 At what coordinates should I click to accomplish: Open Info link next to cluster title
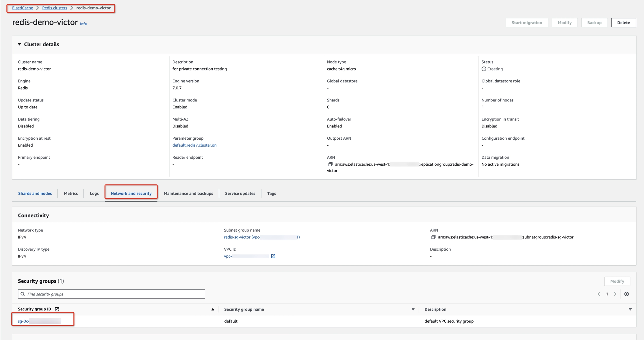click(83, 24)
